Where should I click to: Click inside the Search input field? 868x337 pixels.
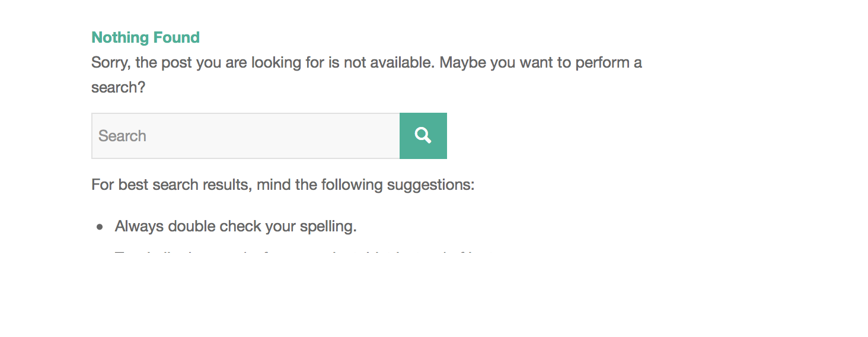[245, 136]
